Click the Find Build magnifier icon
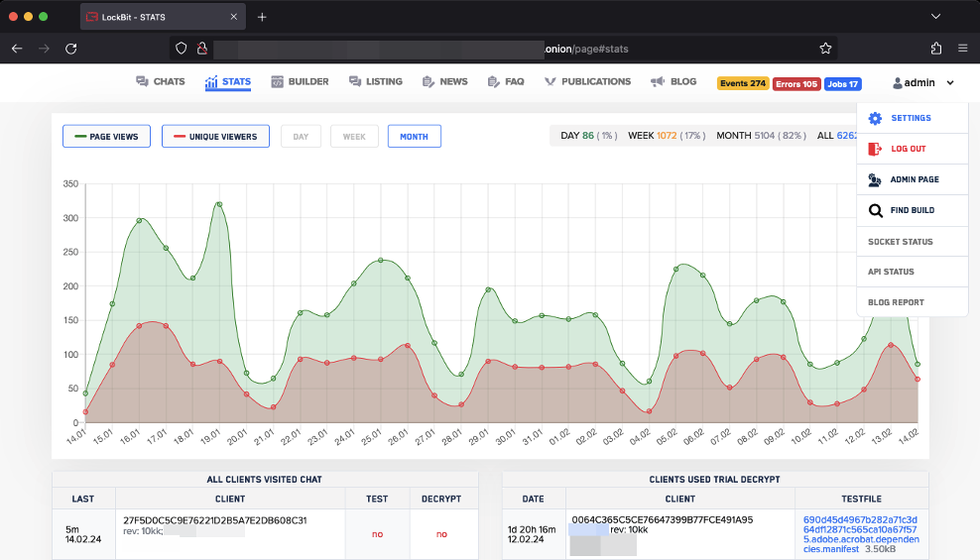This screenshot has width=980, height=560. (875, 211)
